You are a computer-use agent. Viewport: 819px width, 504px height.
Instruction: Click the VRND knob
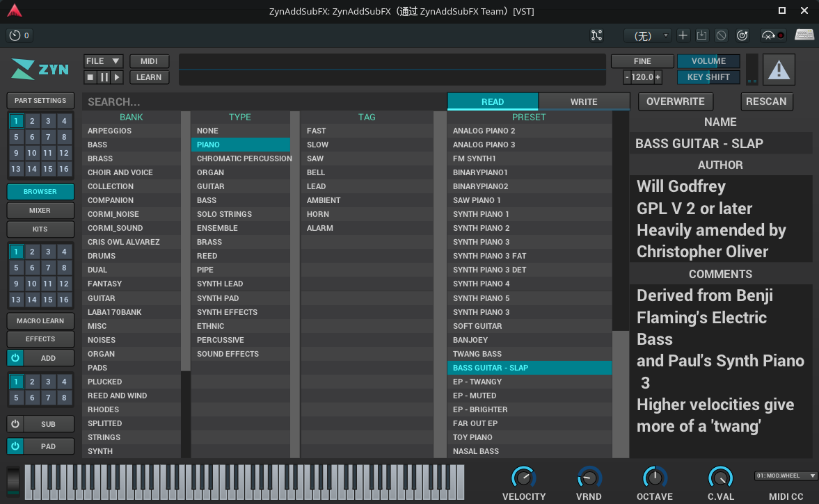(589, 478)
